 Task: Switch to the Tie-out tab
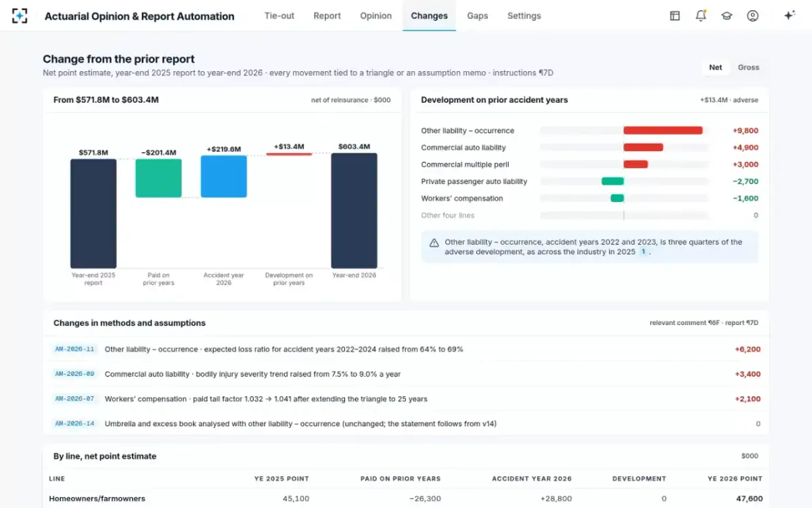pyautogui.click(x=279, y=16)
